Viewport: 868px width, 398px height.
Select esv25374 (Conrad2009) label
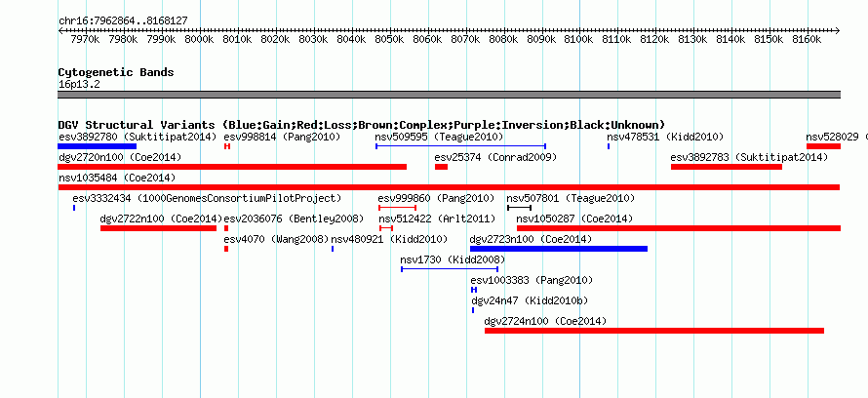pos(495,157)
